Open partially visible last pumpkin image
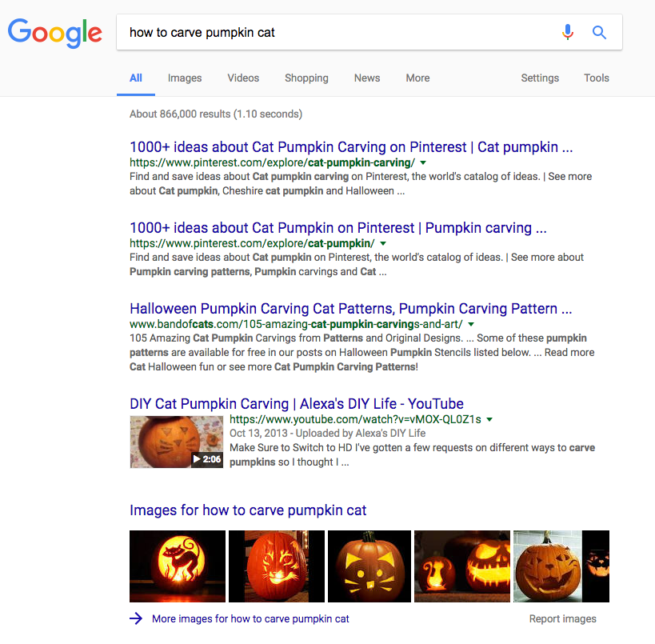The image size is (655, 644). coord(596,566)
